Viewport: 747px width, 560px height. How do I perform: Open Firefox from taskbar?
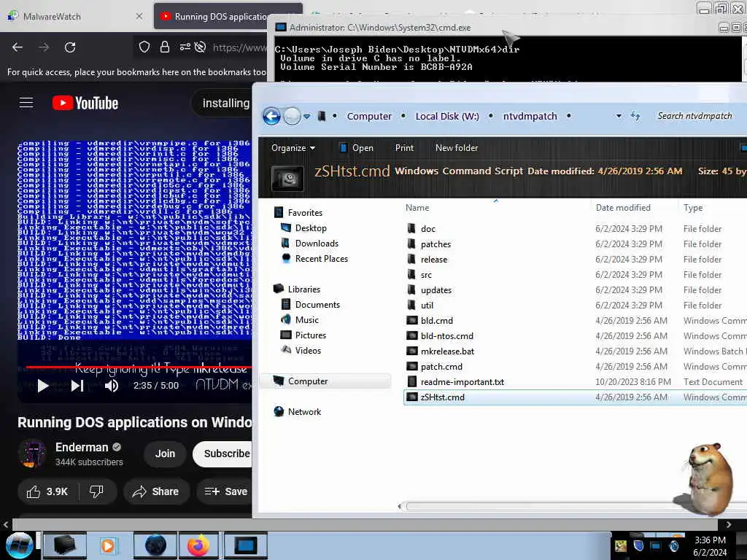click(198, 545)
